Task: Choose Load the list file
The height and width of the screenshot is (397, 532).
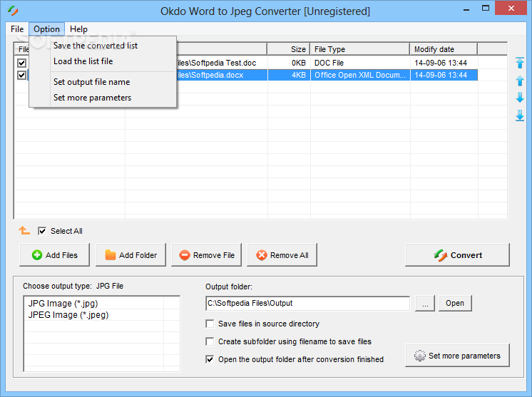Action: tap(103, 61)
